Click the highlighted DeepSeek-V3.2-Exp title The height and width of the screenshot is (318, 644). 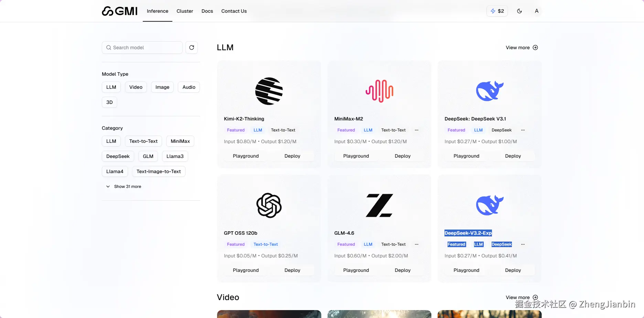[x=468, y=233]
